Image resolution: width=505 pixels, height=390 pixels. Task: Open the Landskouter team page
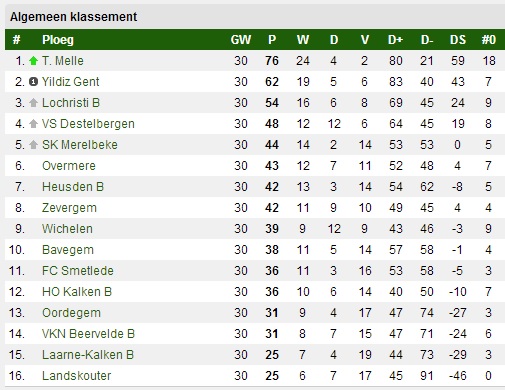pos(76,376)
